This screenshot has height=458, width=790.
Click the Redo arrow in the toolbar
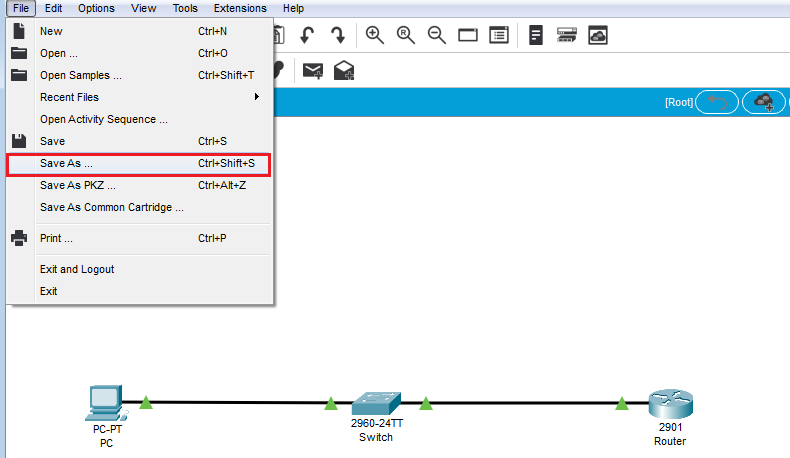[x=338, y=35]
